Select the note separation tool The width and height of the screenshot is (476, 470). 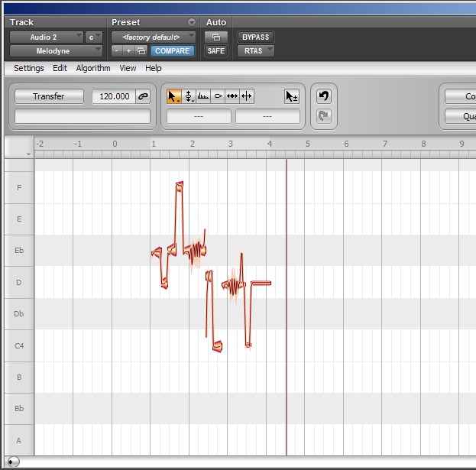[x=247, y=96]
